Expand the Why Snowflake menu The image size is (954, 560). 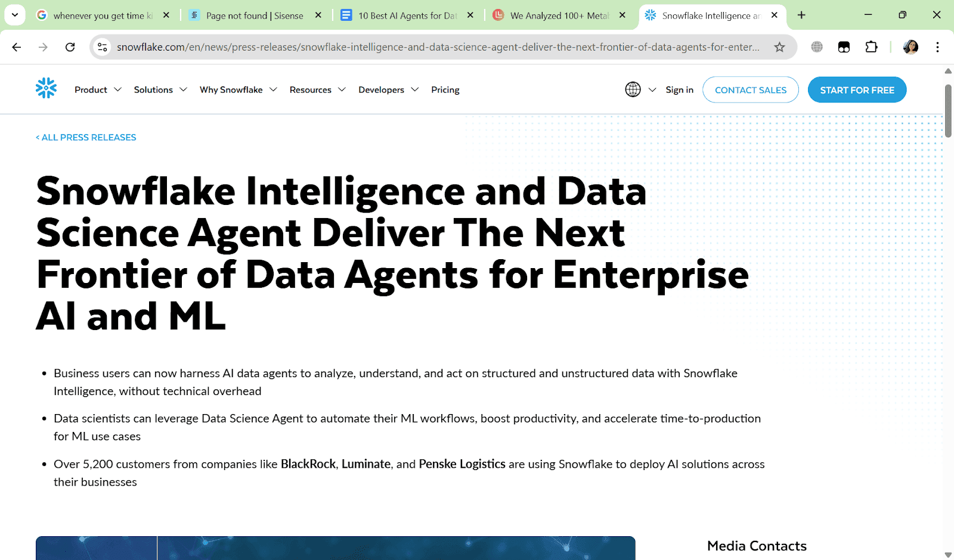pos(238,89)
